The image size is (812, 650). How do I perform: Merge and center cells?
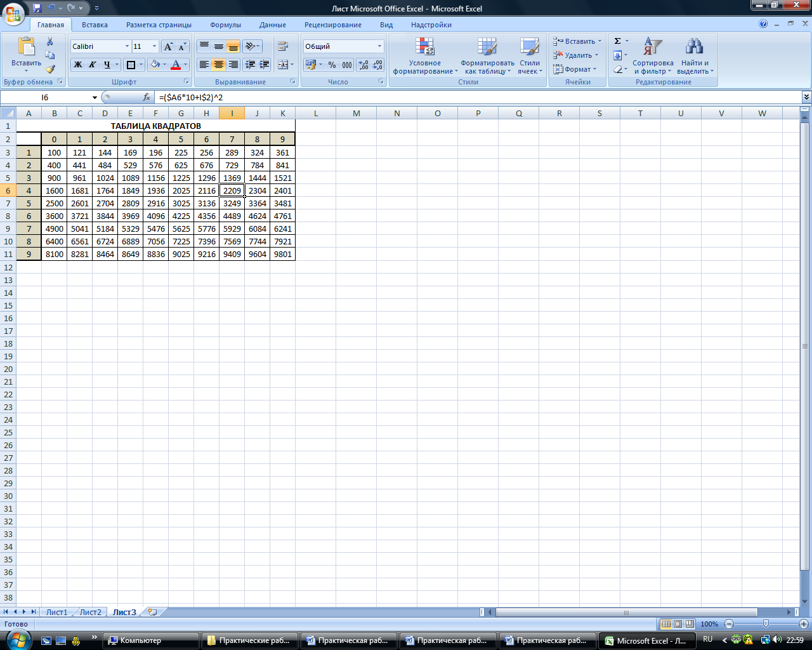pos(283,65)
